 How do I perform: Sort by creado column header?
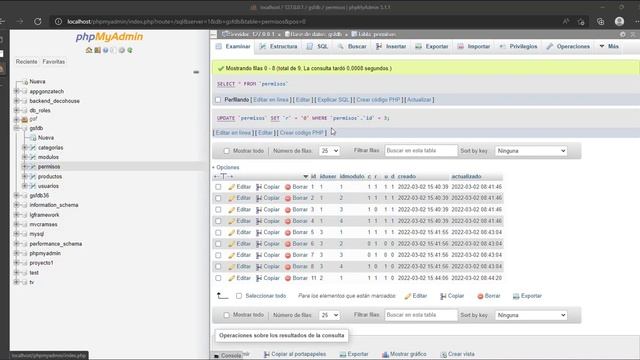(407, 176)
